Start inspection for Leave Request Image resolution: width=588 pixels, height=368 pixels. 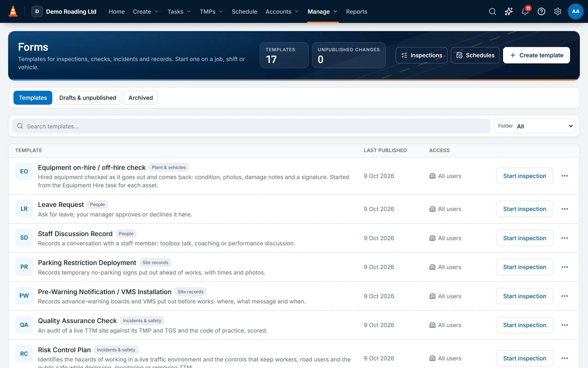tap(524, 209)
